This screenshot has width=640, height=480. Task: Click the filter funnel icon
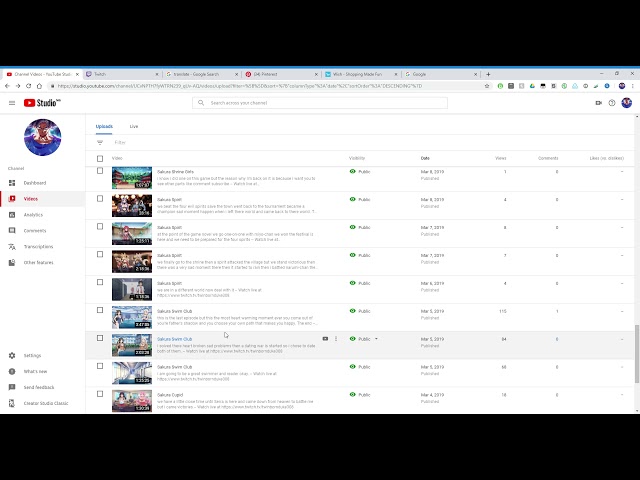(x=100, y=142)
